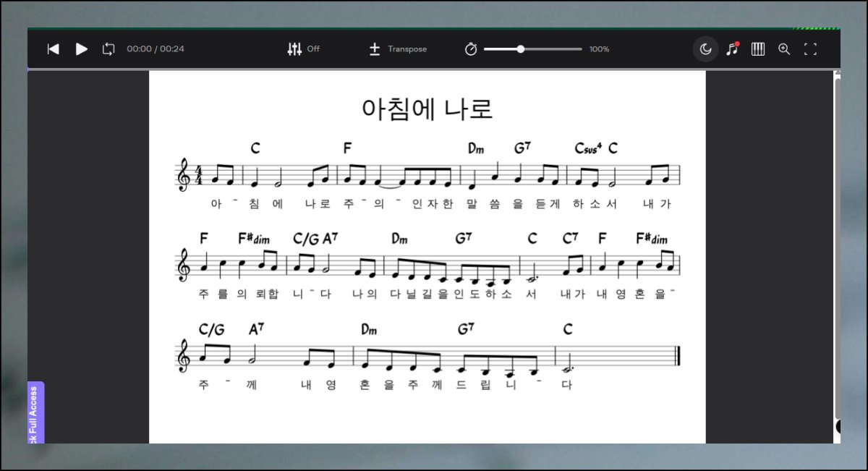This screenshot has height=471, width=868.
Task: Click the tempo slider handle
Action: tap(521, 49)
